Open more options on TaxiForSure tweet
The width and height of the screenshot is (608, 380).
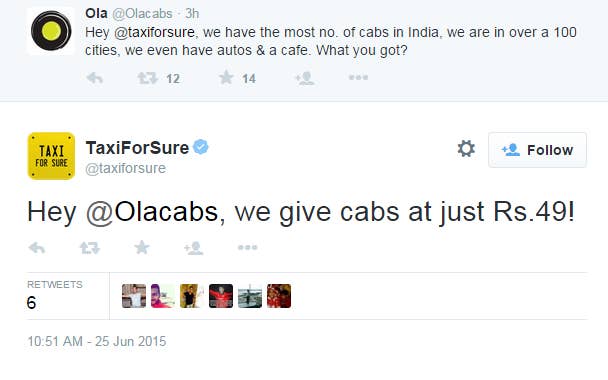coord(247,247)
